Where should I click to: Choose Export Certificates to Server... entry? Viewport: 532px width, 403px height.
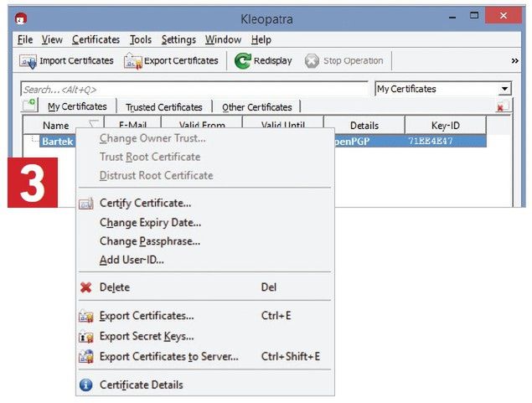[x=205, y=357]
